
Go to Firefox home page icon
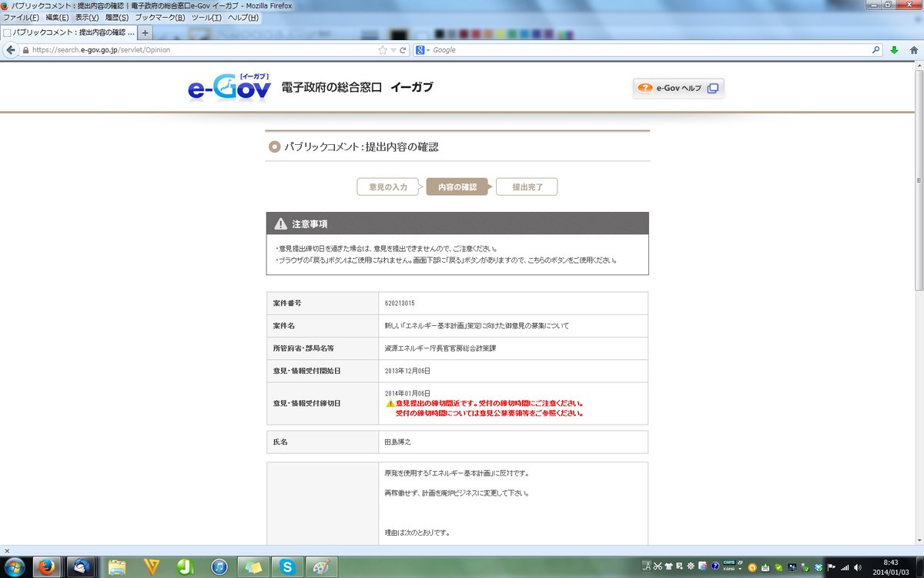(914, 50)
